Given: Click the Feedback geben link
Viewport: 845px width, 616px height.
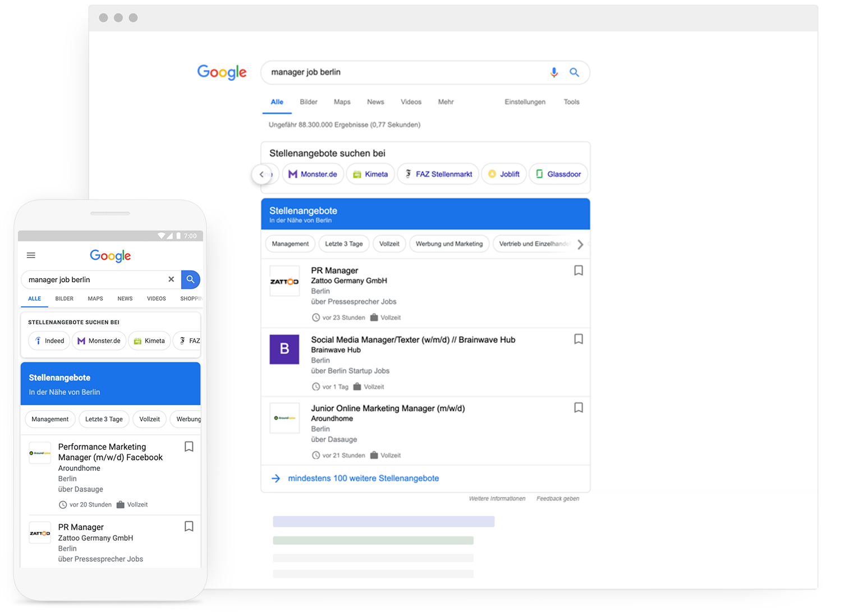Looking at the screenshot, I should point(557,498).
